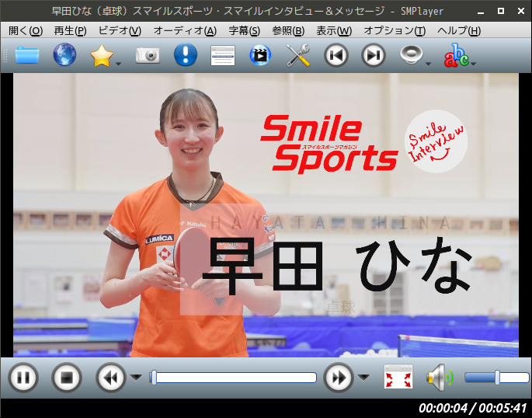Open the オーディオ(A) menu
532x418 pixels.
click(x=185, y=31)
